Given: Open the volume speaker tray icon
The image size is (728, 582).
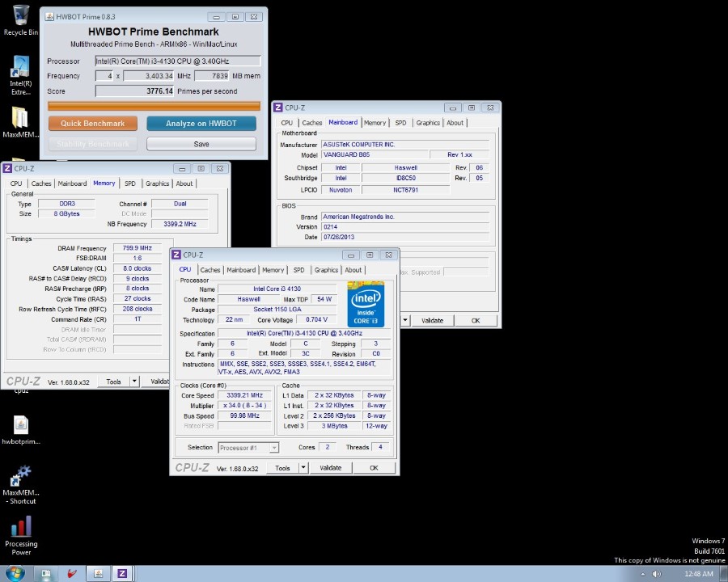Looking at the screenshot, I should pos(656,574).
